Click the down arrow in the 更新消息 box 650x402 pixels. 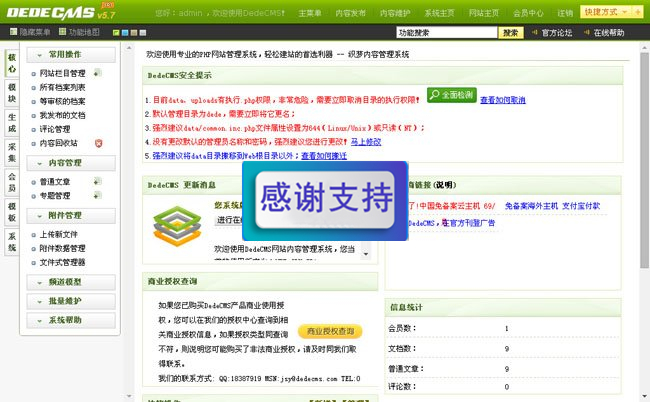pyautogui.click(x=366, y=253)
